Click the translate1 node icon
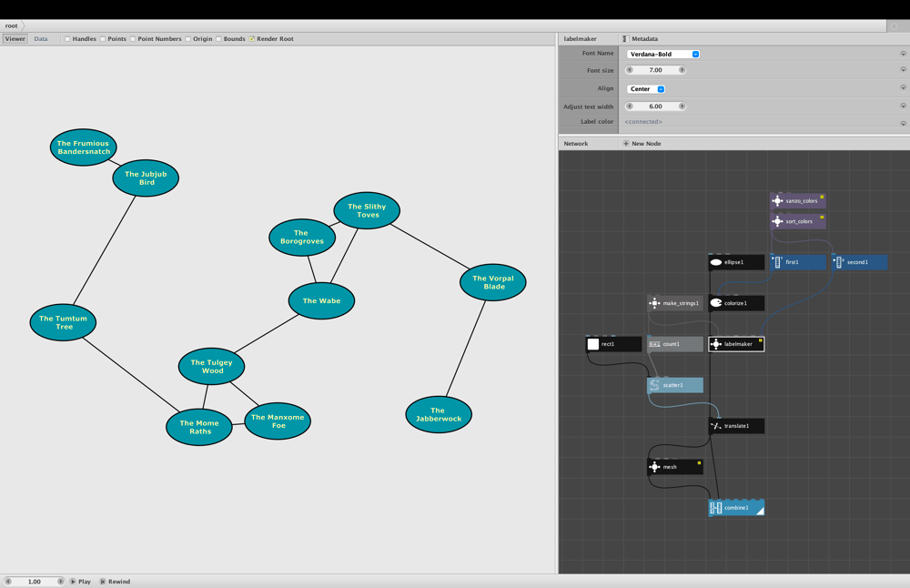 pos(716,426)
